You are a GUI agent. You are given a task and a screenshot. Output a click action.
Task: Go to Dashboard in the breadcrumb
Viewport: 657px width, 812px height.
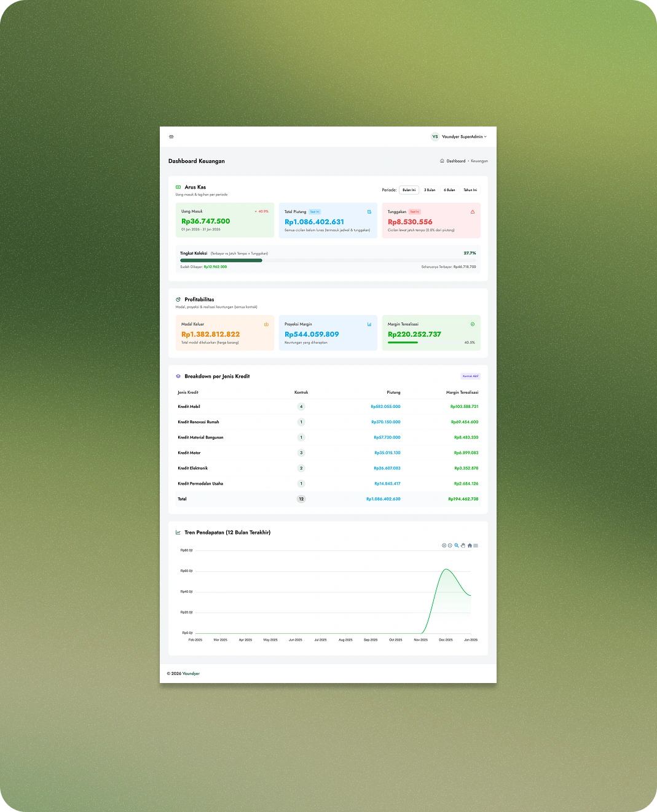tap(455, 161)
